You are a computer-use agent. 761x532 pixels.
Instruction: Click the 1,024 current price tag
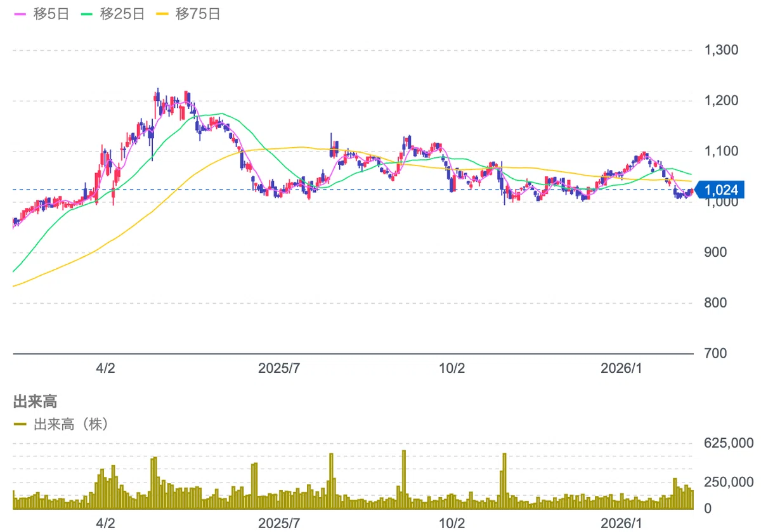[x=719, y=189]
